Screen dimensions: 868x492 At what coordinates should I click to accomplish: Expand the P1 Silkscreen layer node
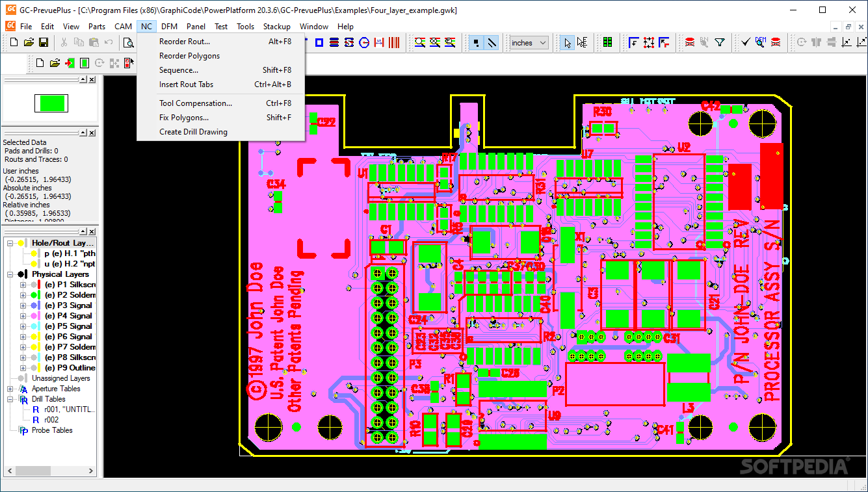23,285
